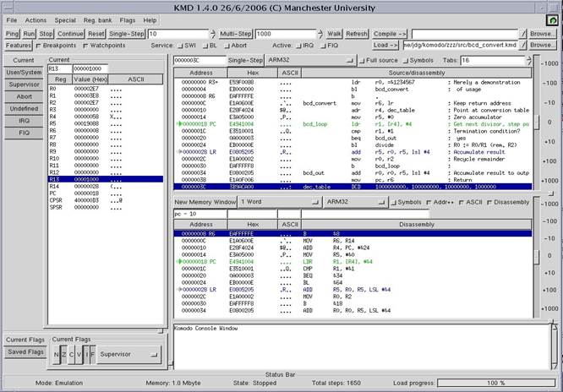Click the Single-Step count stepper arrows
Image resolution: width=563 pixels, height=392 pixels.
[213, 34]
